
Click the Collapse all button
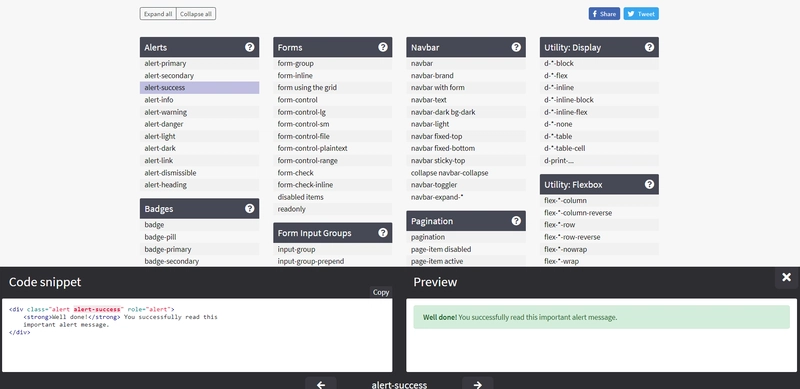(196, 14)
